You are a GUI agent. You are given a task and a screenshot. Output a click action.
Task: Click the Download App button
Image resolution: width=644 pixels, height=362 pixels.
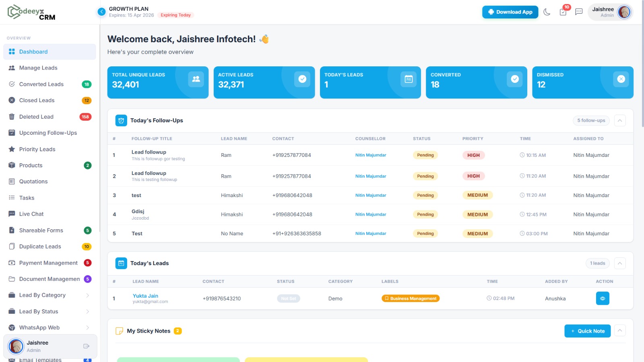coord(510,12)
